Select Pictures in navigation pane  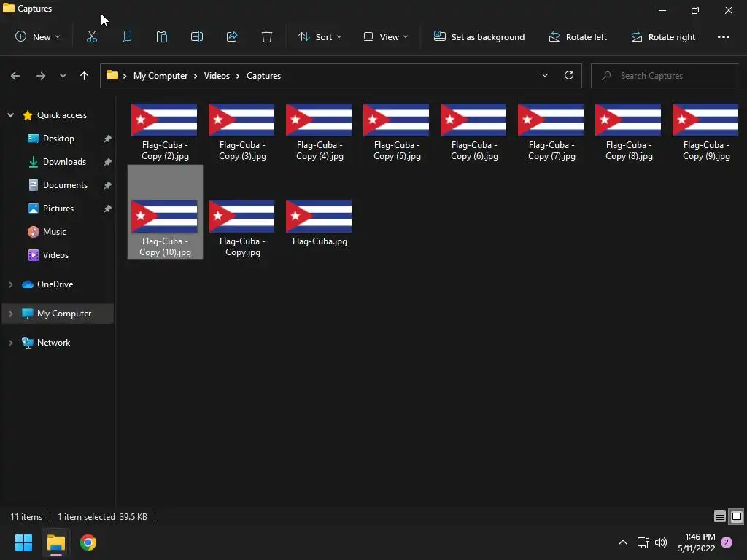[x=58, y=209]
